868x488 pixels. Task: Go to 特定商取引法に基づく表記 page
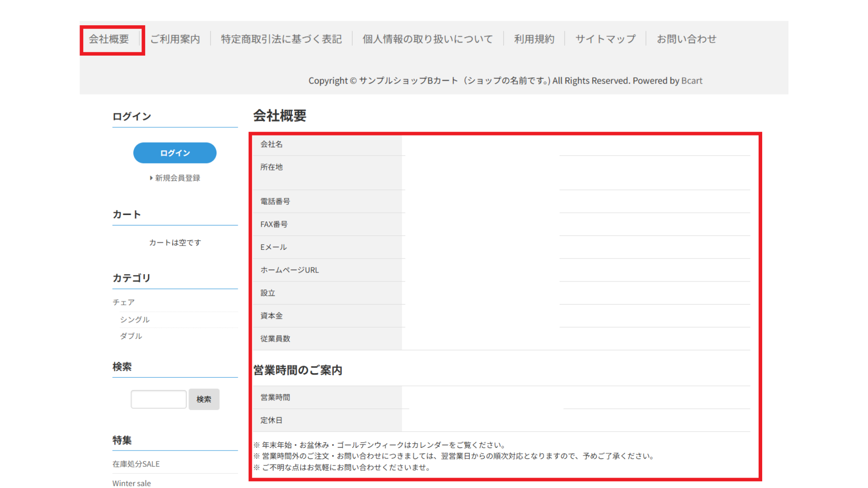pos(281,39)
